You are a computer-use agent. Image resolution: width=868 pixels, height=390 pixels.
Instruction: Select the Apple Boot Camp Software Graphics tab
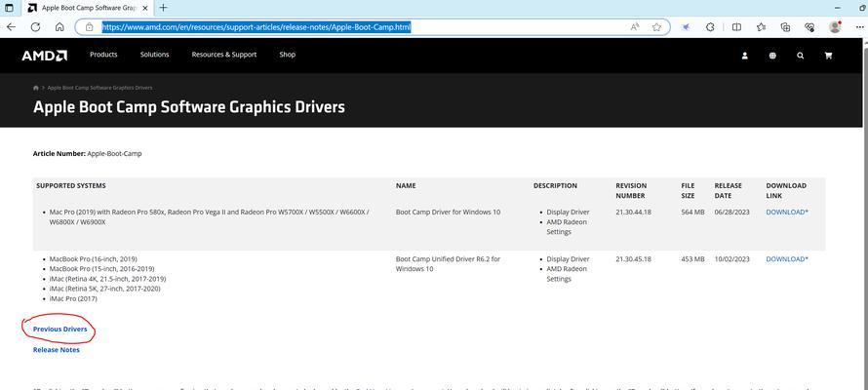coord(88,8)
